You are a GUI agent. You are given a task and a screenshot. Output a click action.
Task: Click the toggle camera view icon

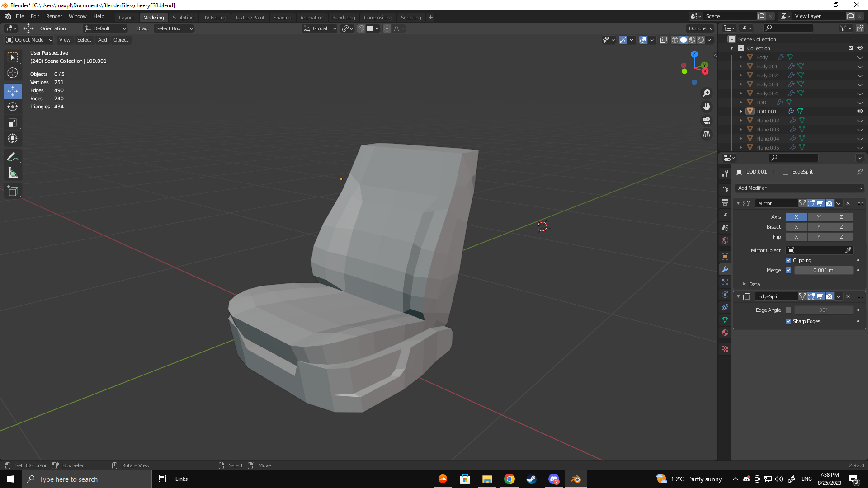coord(707,121)
